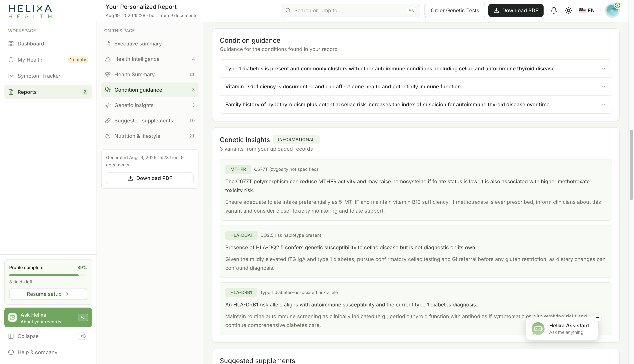Viewport: 634px width, 364px height.
Task: Click the 3 fields left text
Action: coord(21,282)
